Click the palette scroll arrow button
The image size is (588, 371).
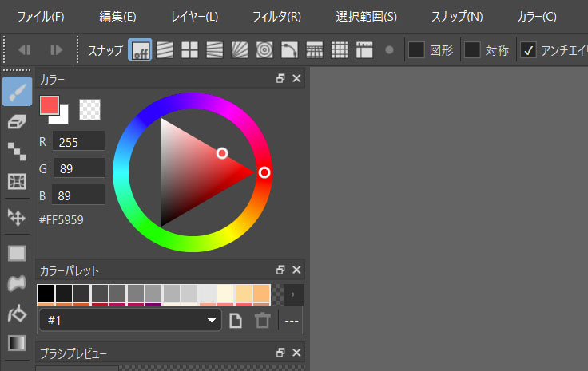(x=293, y=294)
